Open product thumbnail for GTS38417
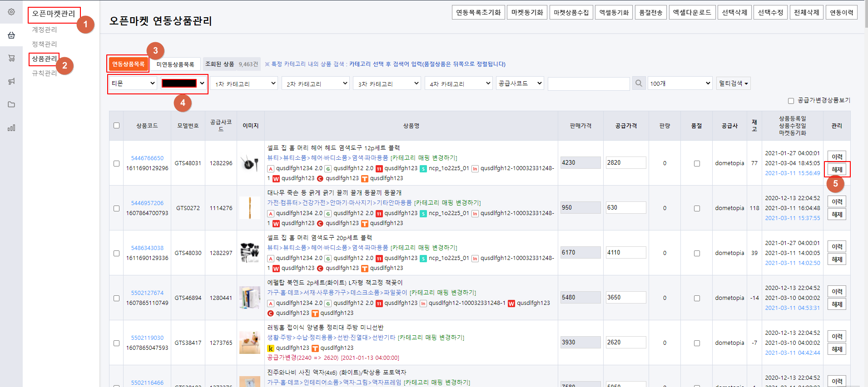The height and width of the screenshot is (387, 868). [x=250, y=343]
